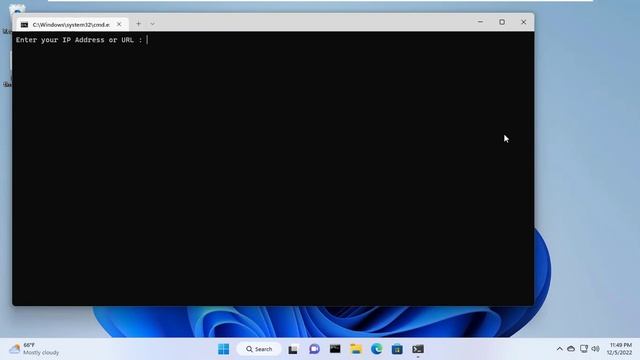This screenshot has width=640, height=360.
Task: Open File Explorer from the taskbar
Action: [356, 349]
